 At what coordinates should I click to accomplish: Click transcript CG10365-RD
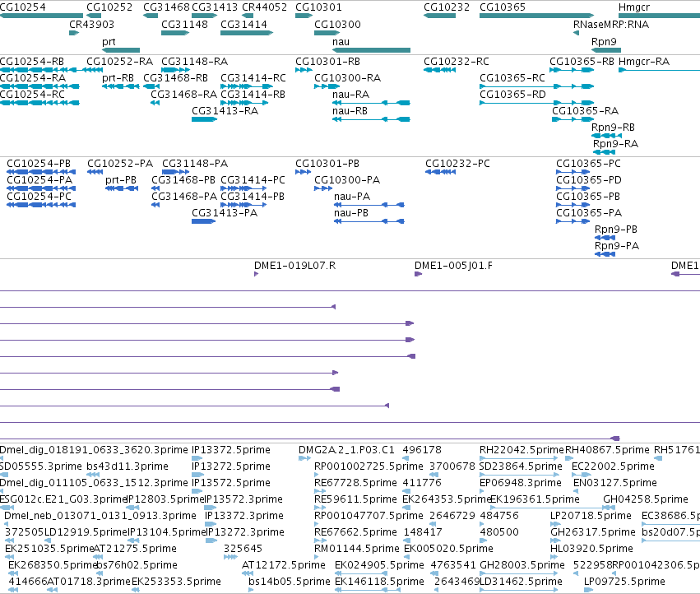(512, 95)
